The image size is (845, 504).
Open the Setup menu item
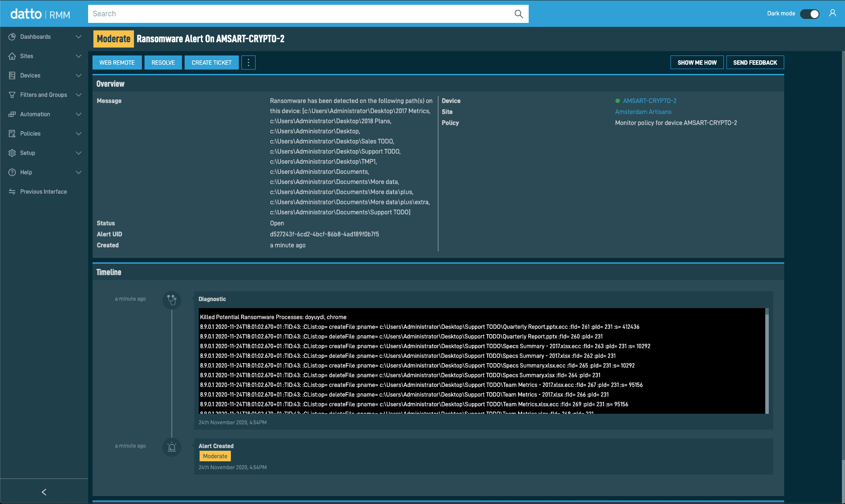pos(44,153)
